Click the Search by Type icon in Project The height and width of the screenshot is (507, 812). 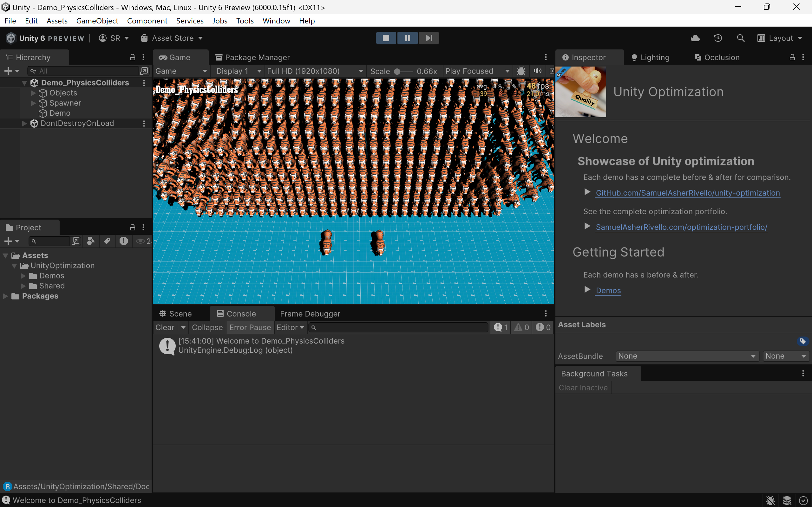click(91, 241)
